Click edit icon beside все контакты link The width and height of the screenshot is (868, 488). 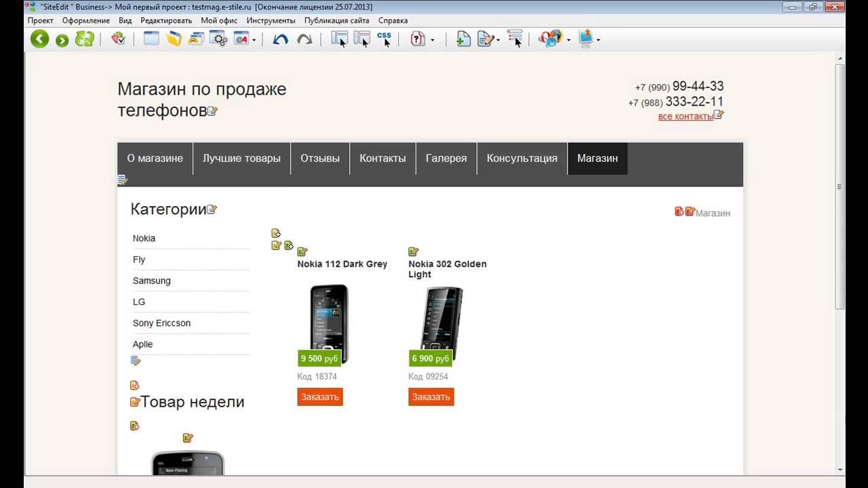(718, 115)
